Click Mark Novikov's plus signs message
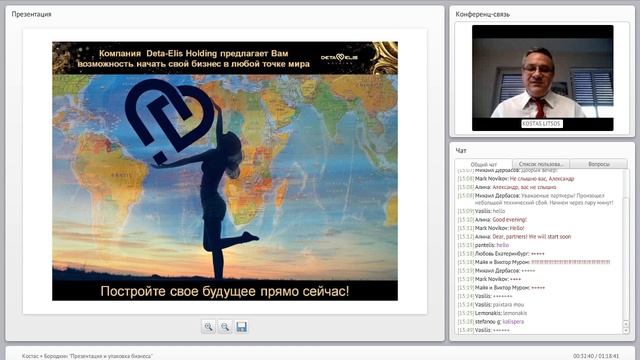The height and width of the screenshot is (360, 640). [x=489, y=280]
